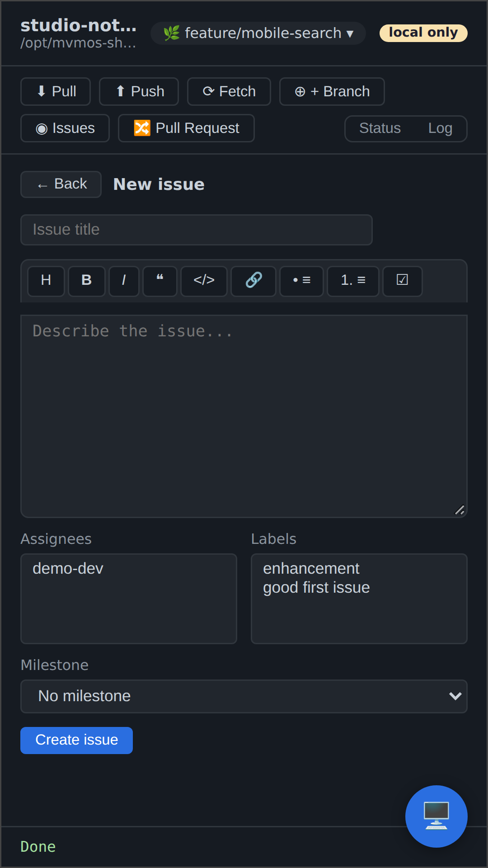The width and height of the screenshot is (488, 868).
Task: Open the floating computer monitor button
Action: pos(436,816)
